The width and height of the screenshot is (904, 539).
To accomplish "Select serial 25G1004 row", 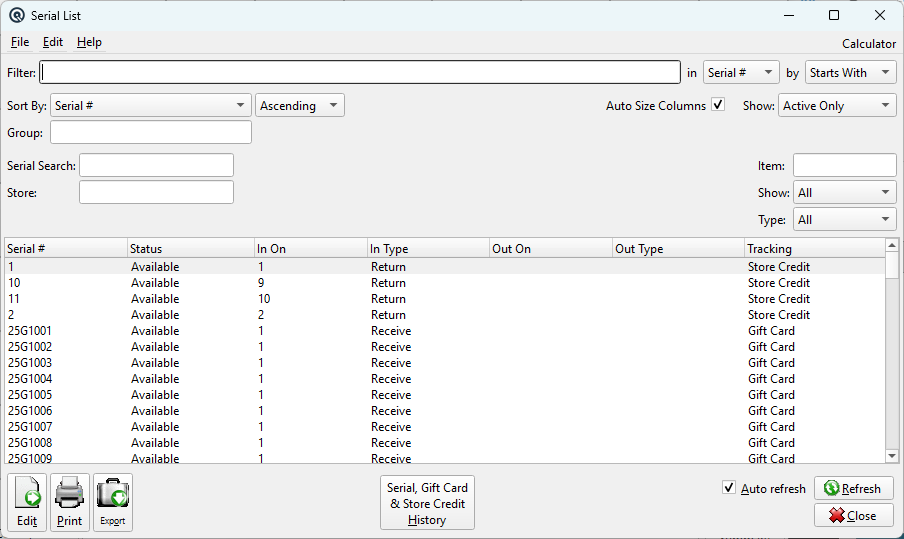I will click(445, 379).
